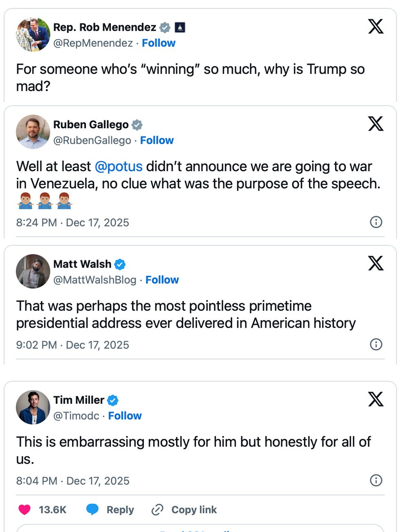
Task: Follow Tim Miller
Action: point(125,416)
